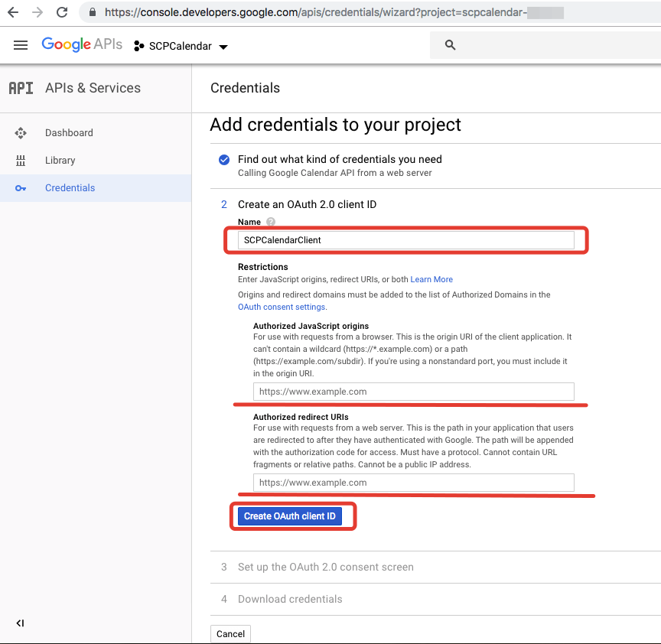Open the SCPCalendar project selector dropdown
Viewport: 661px width, 644px height.
point(181,46)
